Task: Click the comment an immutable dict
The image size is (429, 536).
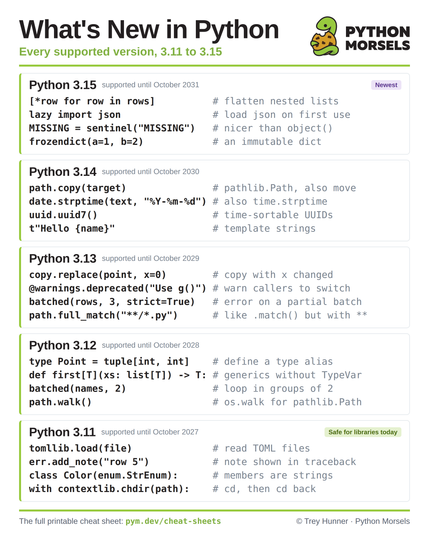Action: (x=267, y=142)
